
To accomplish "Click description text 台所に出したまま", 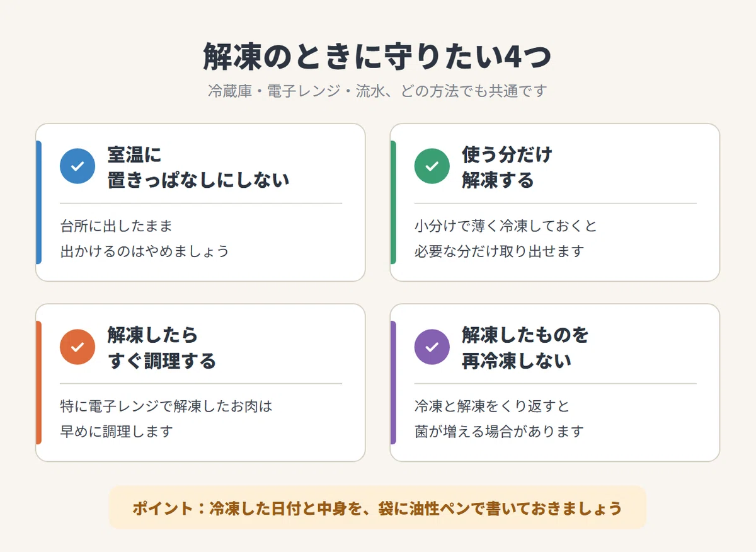I will (x=116, y=226).
